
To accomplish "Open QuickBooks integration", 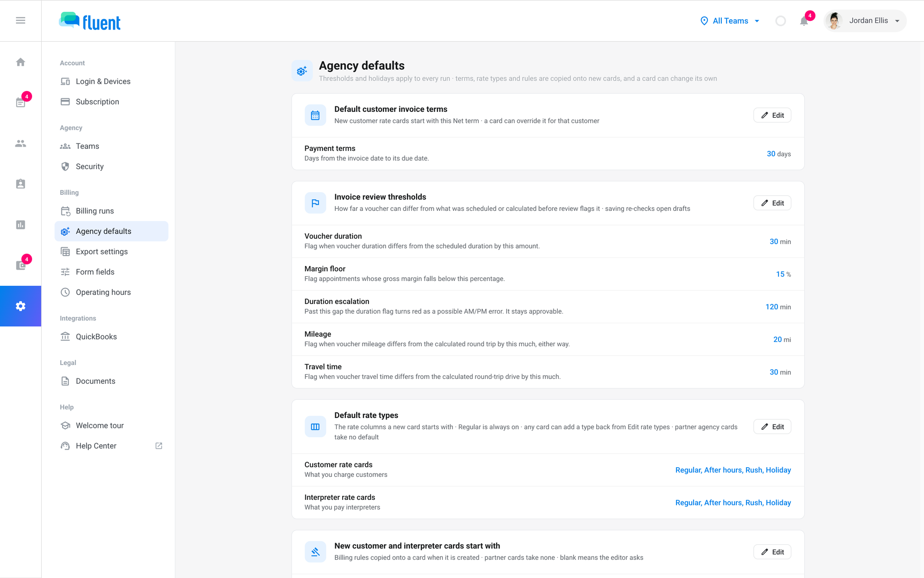I will [x=111, y=337].
